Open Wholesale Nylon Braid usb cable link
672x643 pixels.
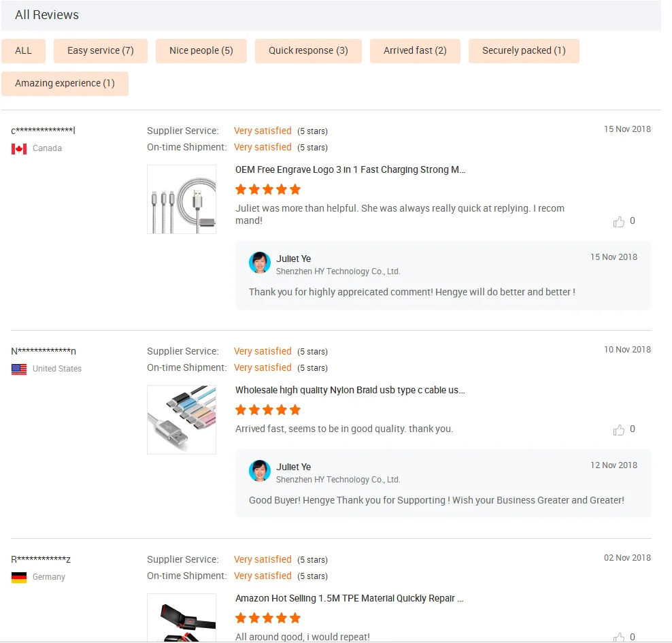point(350,390)
